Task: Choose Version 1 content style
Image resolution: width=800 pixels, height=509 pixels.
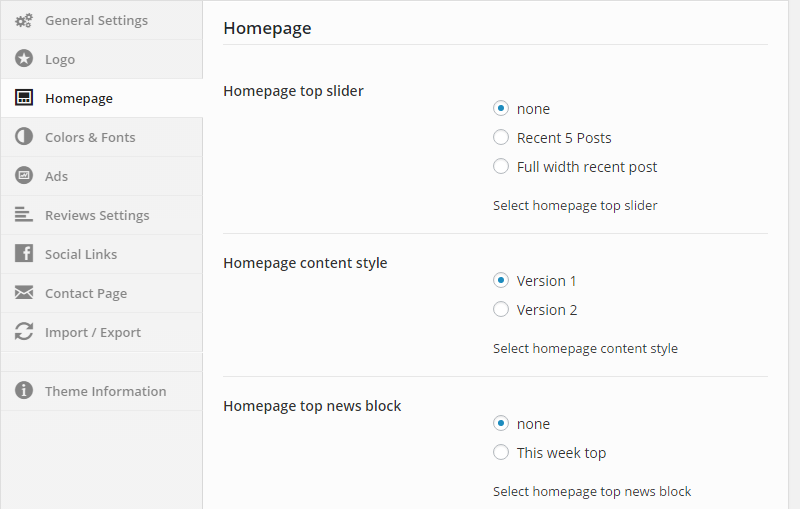Action: tap(501, 281)
